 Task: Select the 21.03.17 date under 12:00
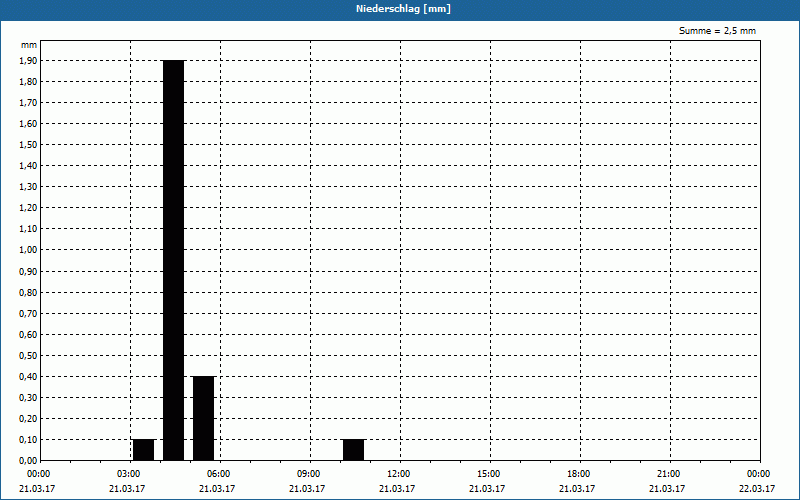397,489
